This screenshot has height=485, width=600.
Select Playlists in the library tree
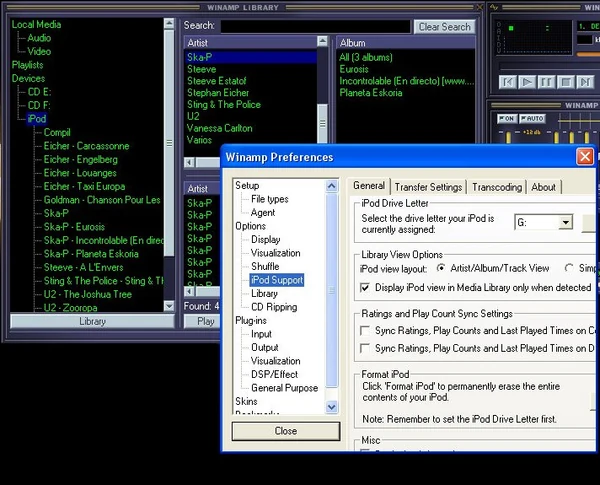tap(27, 65)
